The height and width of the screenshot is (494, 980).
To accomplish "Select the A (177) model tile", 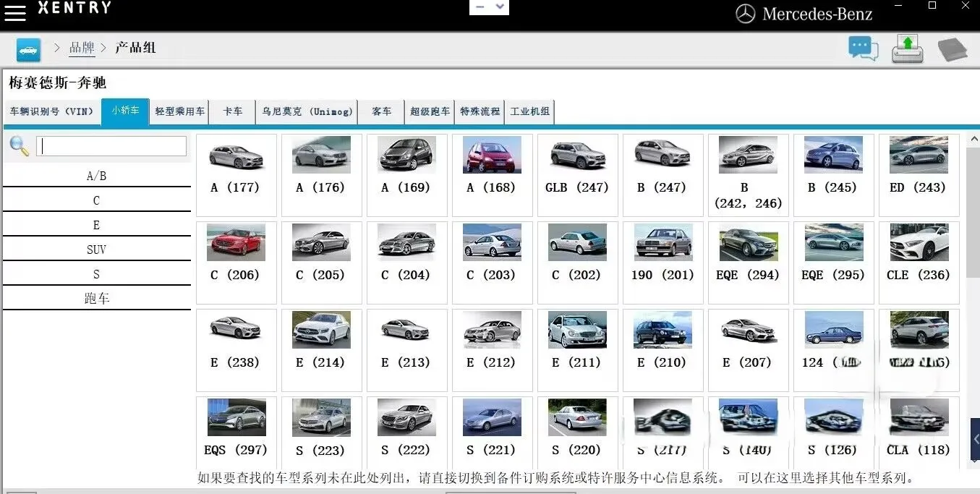I will (x=237, y=175).
